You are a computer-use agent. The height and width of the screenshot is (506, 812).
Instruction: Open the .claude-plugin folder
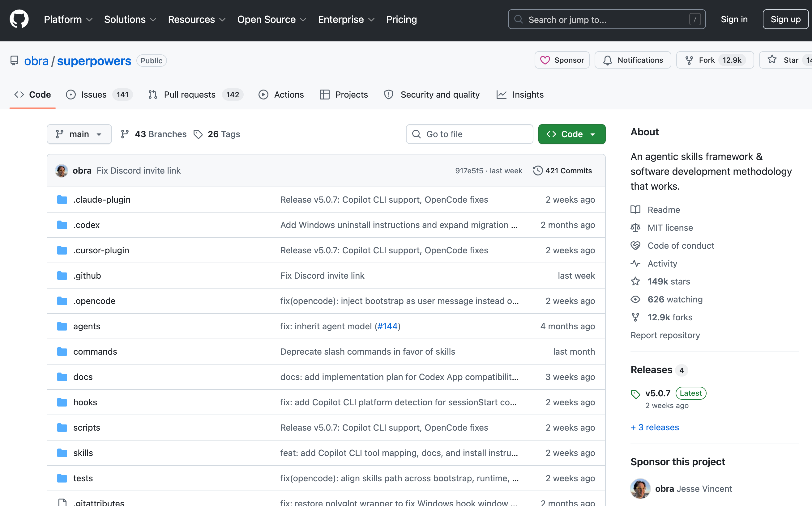(102, 200)
